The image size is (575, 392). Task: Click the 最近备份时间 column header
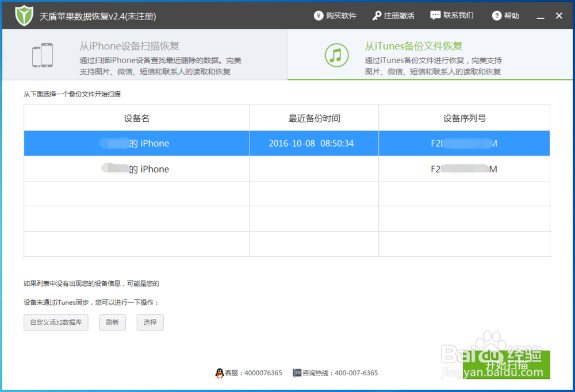(313, 117)
